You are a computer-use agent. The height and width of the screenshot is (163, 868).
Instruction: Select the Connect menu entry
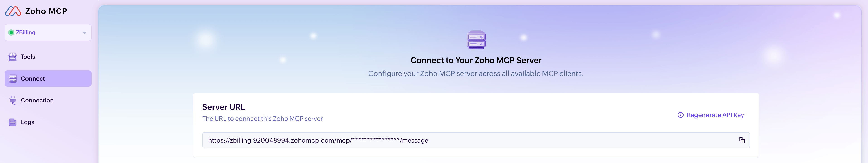tap(33, 78)
